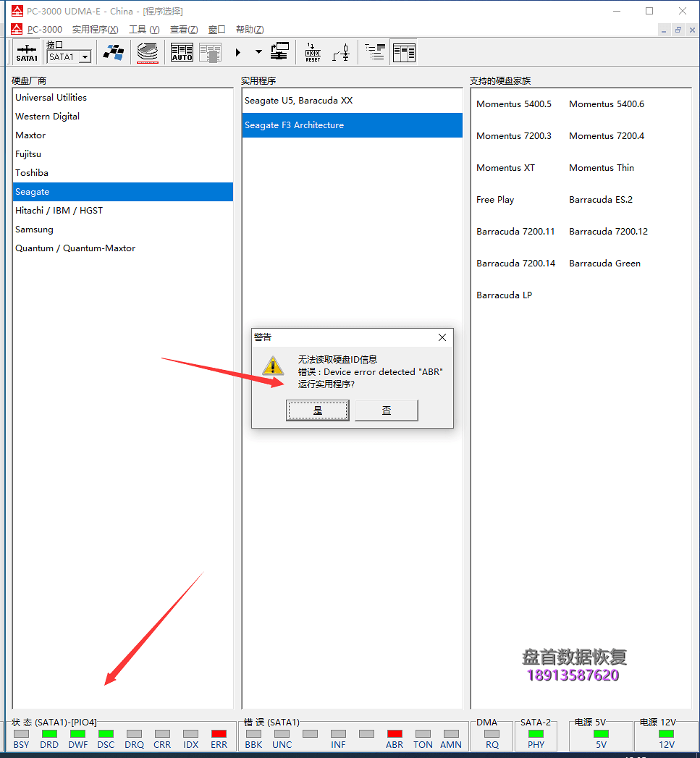Click the PC-3000 logo in menu bar

tap(17, 29)
